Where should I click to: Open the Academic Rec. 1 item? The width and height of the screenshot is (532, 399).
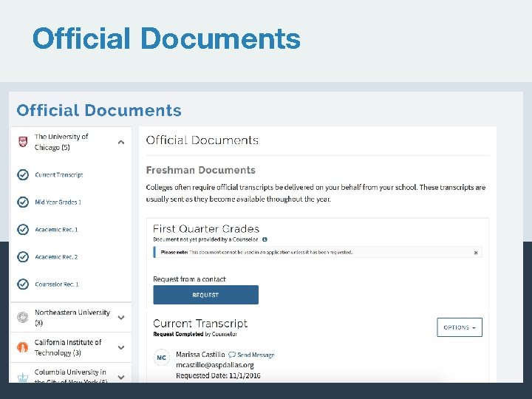(56, 230)
